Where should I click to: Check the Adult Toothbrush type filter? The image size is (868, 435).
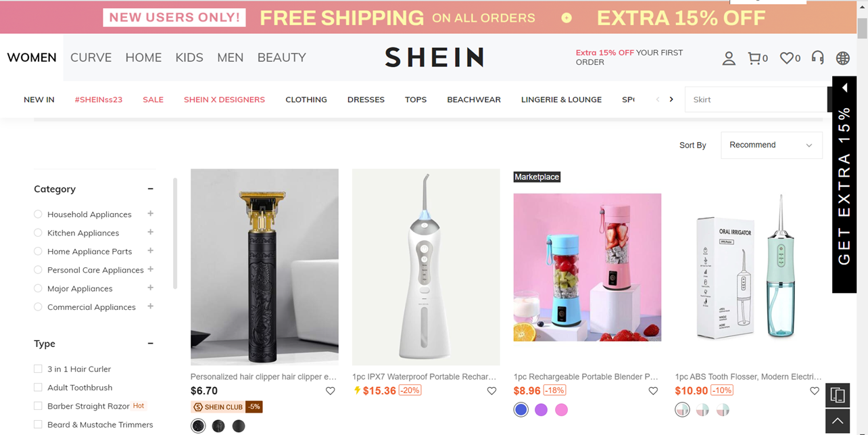38,388
